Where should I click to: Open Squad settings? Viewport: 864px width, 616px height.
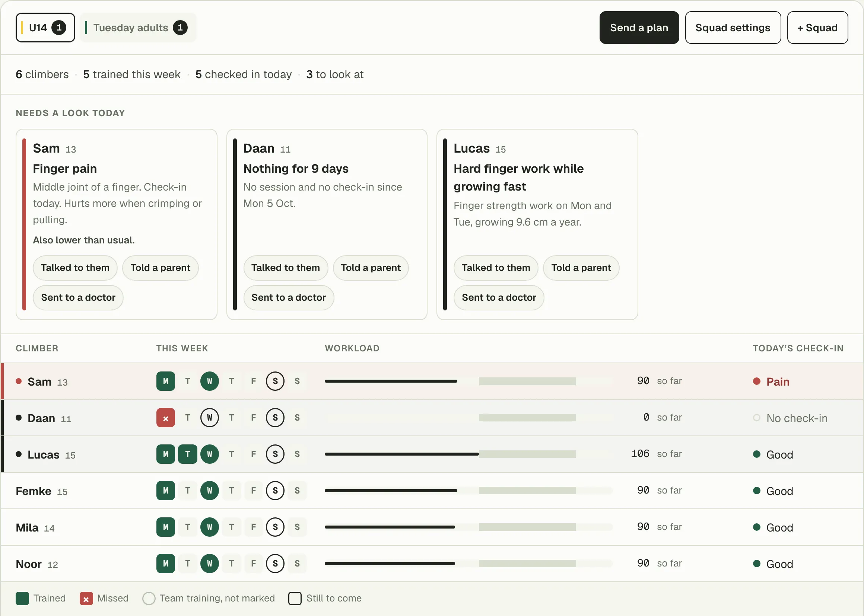click(732, 28)
